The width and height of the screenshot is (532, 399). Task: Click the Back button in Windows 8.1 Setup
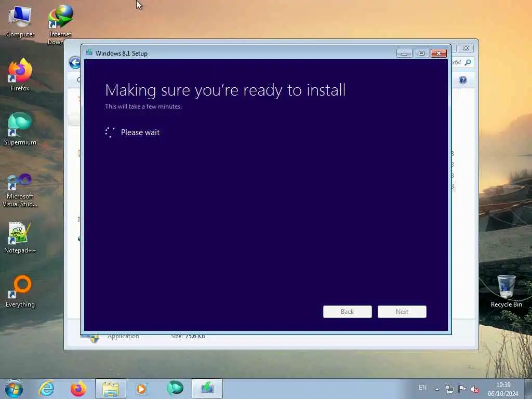[x=348, y=312]
